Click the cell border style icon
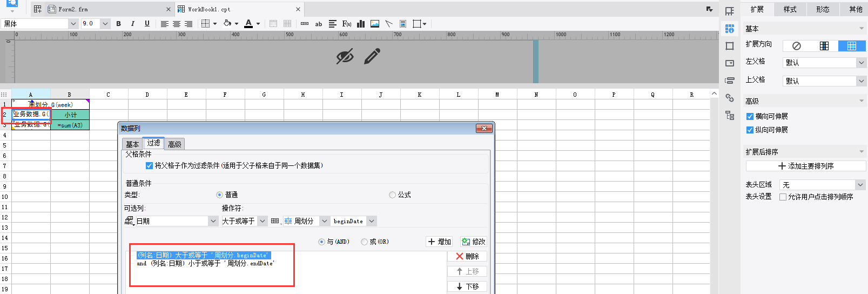The image size is (868, 294). pos(206,24)
